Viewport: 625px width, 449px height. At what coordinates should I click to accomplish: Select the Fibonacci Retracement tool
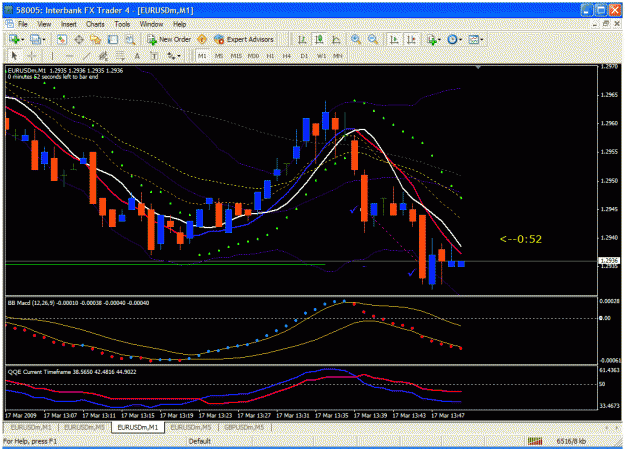(120, 56)
